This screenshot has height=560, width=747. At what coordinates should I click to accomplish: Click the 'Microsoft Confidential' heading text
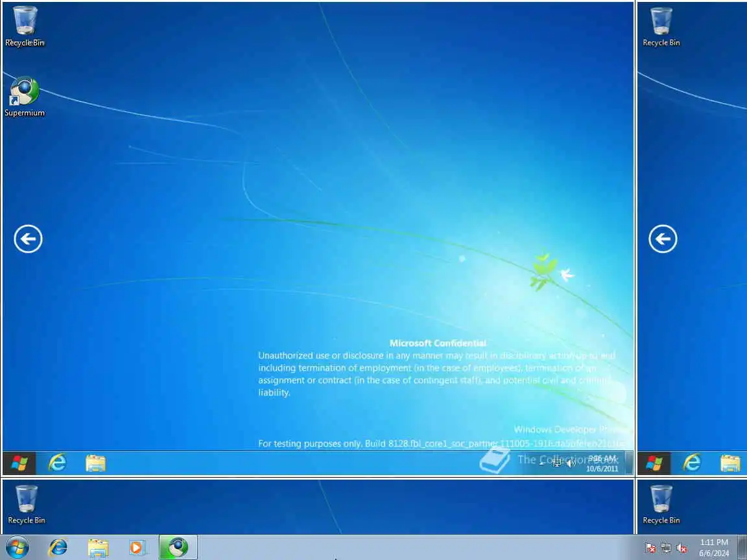pyautogui.click(x=438, y=343)
